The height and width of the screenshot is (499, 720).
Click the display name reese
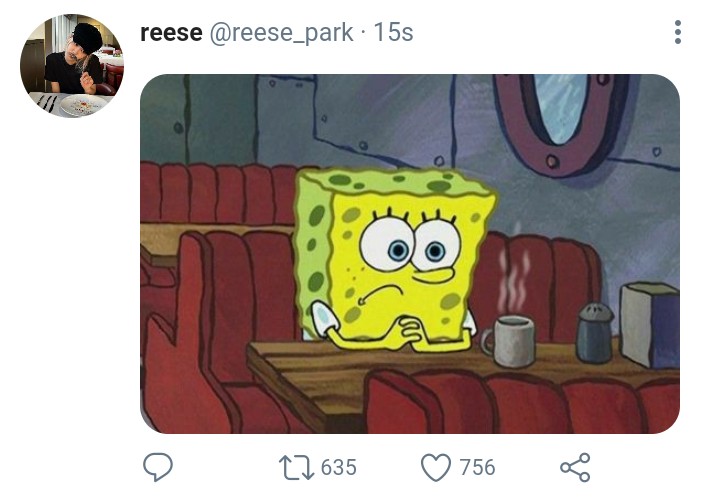click(x=171, y=33)
